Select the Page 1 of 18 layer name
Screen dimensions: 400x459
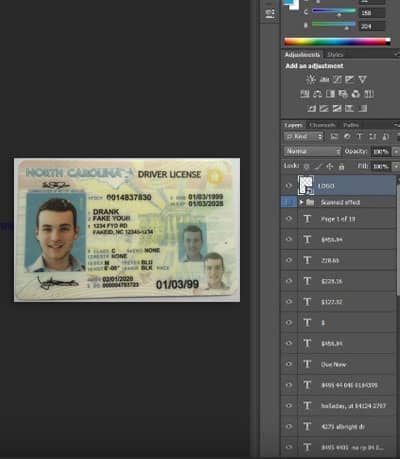pos(338,219)
